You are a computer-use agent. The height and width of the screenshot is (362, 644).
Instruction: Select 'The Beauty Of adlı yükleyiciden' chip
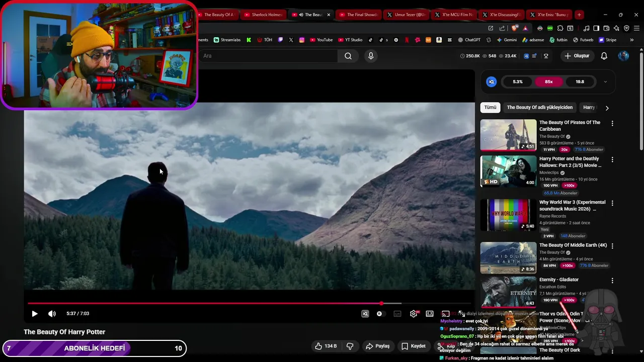[x=540, y=107]
